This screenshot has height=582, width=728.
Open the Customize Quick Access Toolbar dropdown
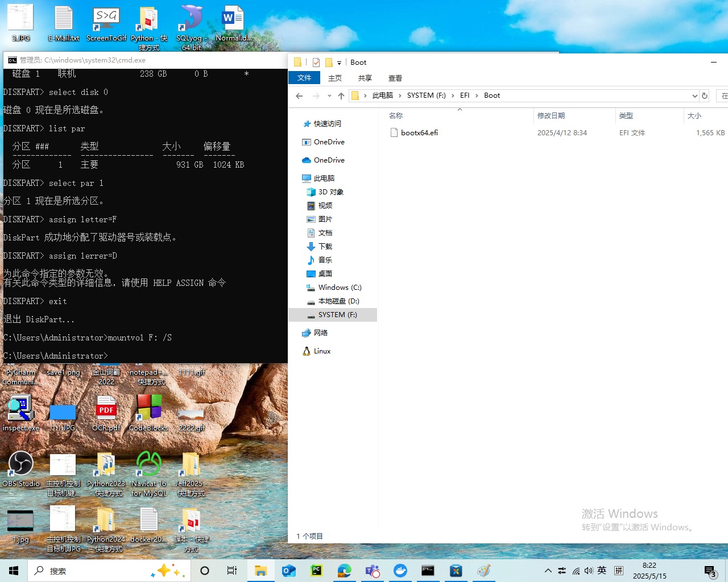pyautogui.click(x=339, y=63)
